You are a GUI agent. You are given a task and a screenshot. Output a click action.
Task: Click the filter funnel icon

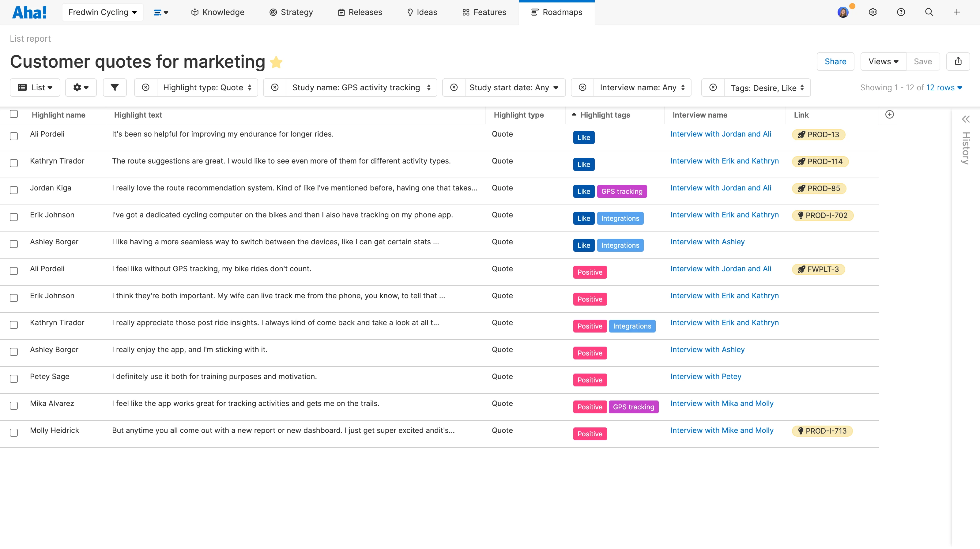[x=115, y=88]
